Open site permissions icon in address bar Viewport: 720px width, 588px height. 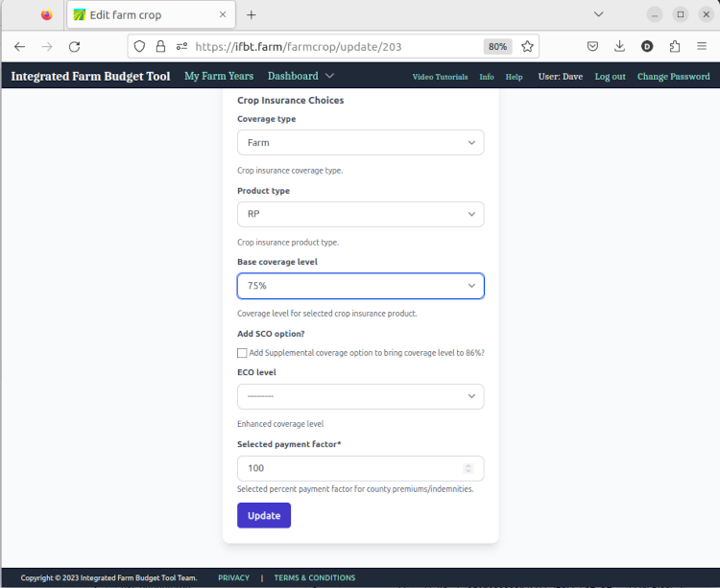(x=181, y=46)
